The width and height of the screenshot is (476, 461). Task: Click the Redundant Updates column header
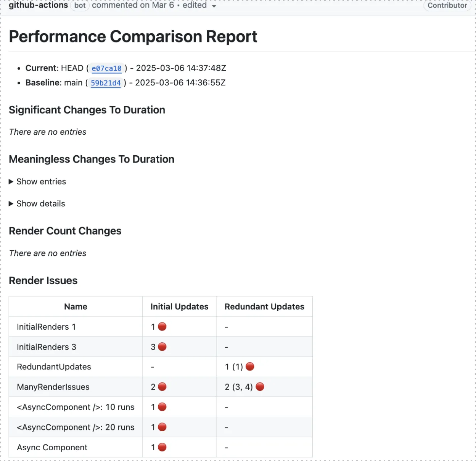click(264, 306)
